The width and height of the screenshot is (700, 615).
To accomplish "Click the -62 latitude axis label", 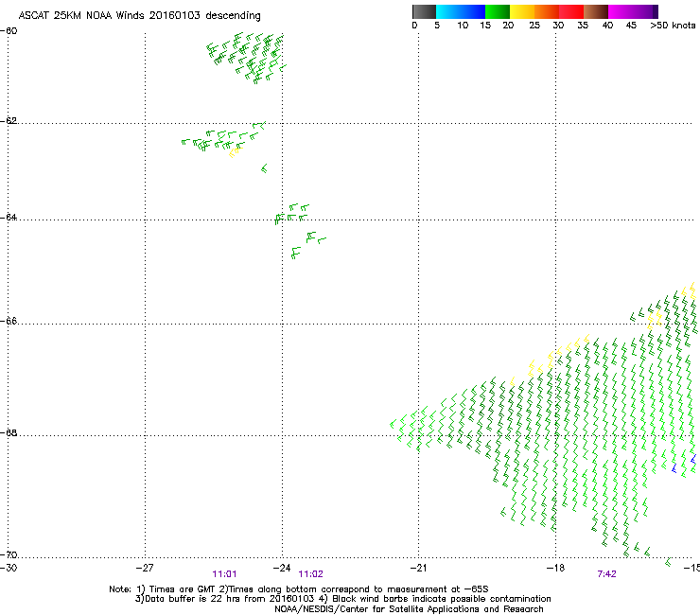I will (x=9, y=120).
